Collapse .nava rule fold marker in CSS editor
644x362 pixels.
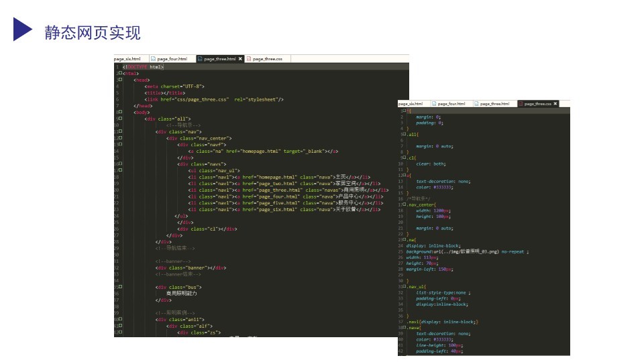click(x=405, y=327)
